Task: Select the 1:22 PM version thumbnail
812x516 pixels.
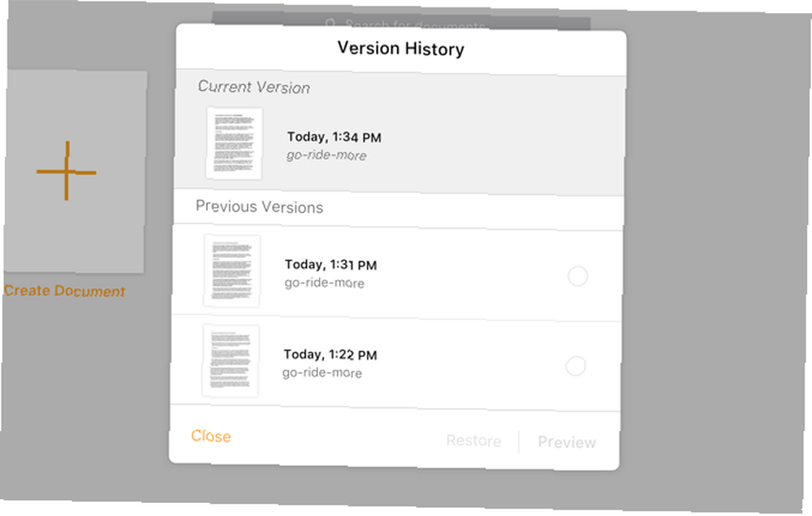Action: [x=231, y=361]
